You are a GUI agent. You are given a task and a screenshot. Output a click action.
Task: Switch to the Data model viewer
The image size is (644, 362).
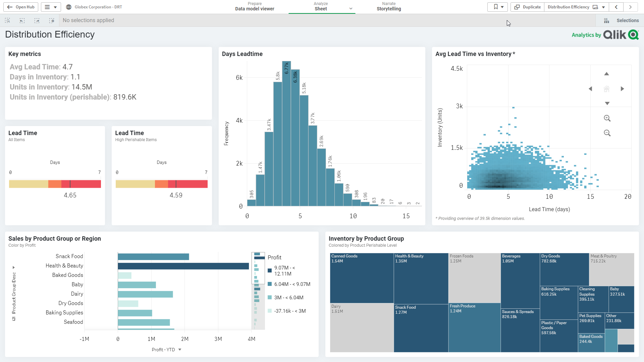(255, 8)
